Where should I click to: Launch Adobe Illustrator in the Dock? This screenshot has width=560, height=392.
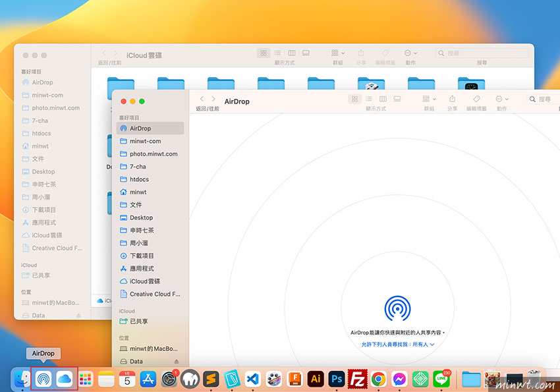coord(316,379)
